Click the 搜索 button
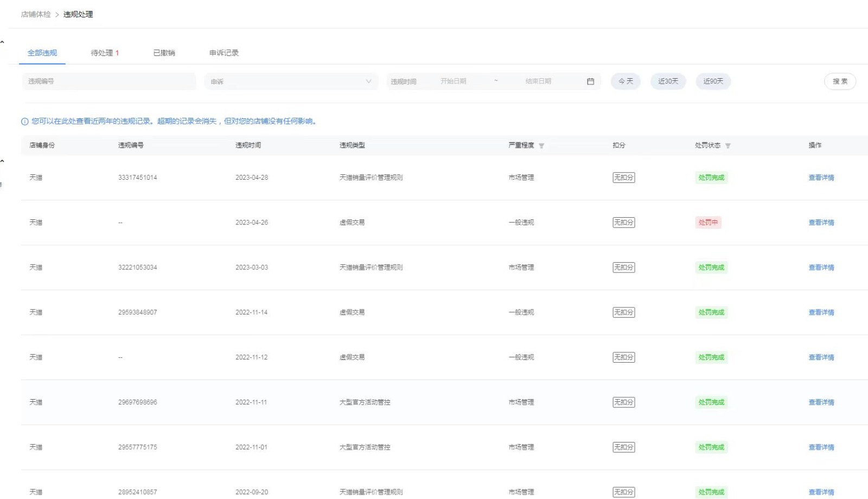Viewport: 868px width, 499px height. pyautogui.click(x=840, y=81)
